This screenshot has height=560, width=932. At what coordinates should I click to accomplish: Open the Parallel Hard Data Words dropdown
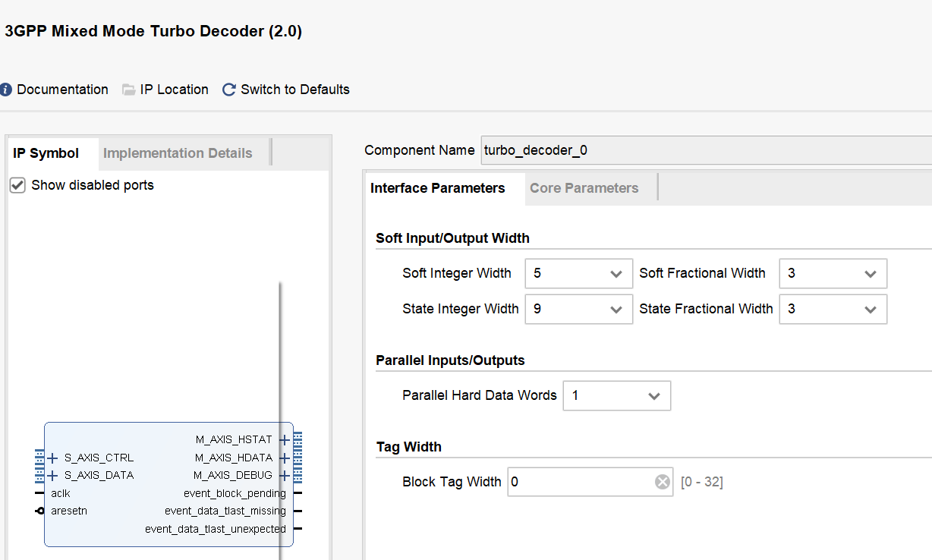(616, 396)
